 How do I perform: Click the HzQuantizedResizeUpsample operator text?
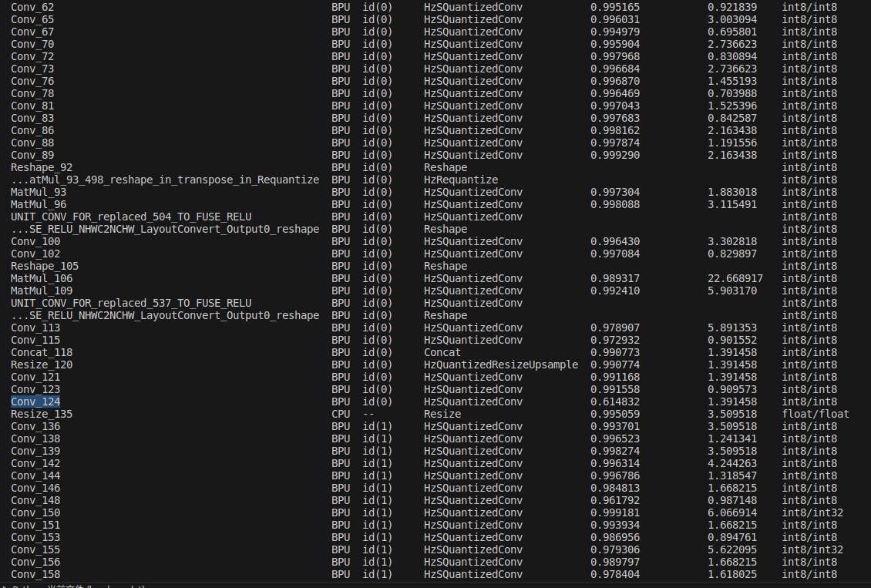click(x=501, y=365)
